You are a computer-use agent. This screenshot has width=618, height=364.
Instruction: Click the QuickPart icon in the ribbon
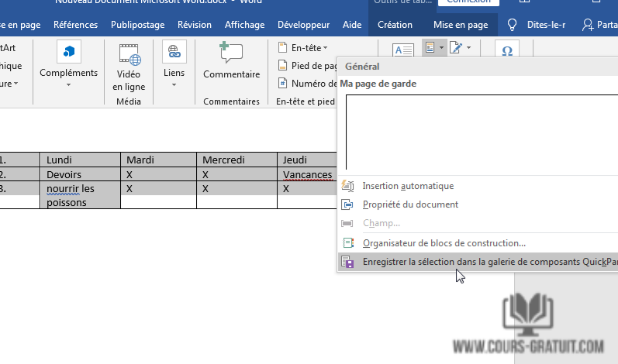(430, 48)
